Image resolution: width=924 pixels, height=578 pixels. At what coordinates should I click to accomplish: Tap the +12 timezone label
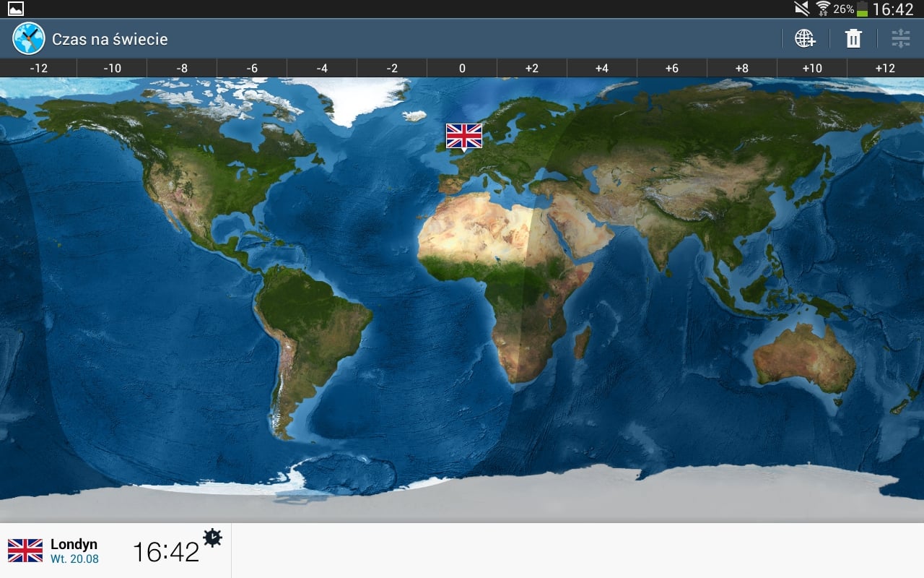pyautogui.click(x=885, y=68)
